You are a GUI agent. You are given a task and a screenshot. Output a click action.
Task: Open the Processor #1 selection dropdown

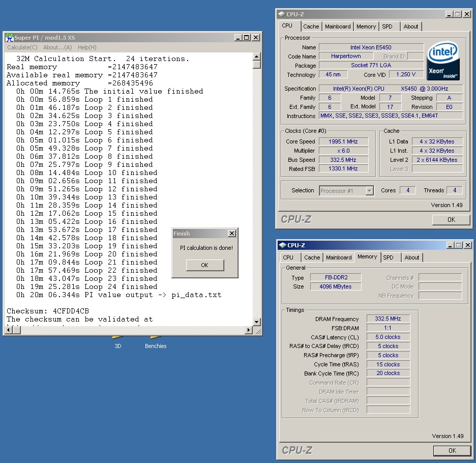click(369, 191)
